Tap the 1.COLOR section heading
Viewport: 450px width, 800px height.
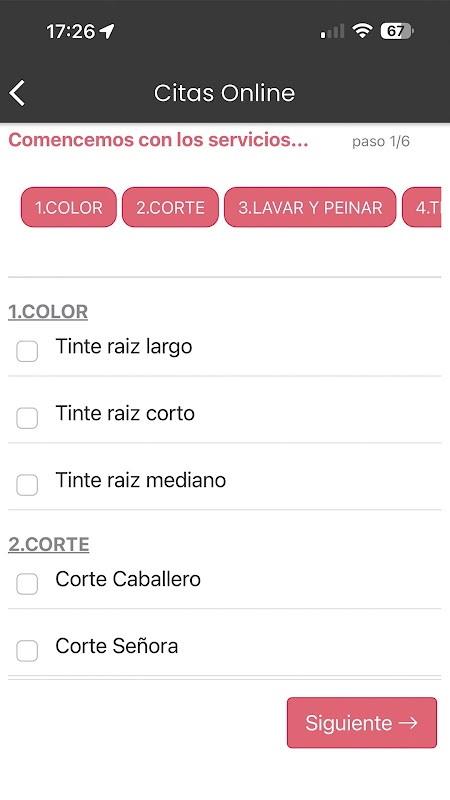pos(48,312)
